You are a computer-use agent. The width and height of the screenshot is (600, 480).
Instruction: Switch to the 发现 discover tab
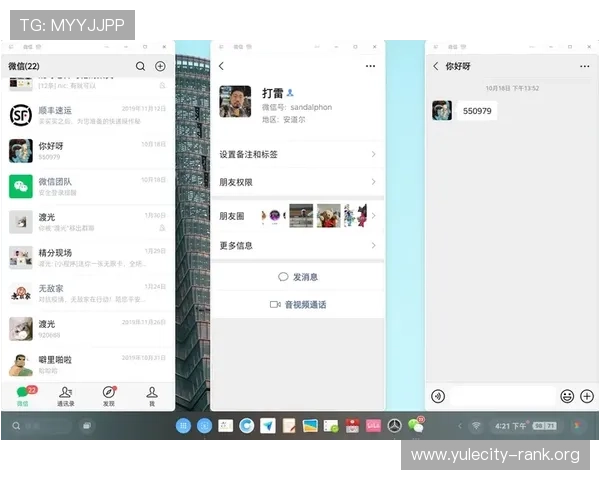tap(109, 395)
